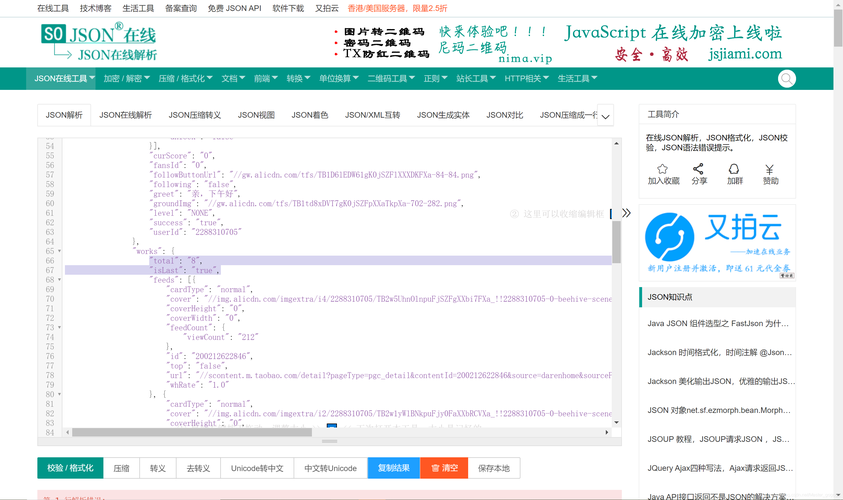Open the 加密 / 解密 dropdown menu
Screen dimensions: 843x500
click(x=127, y=78)
